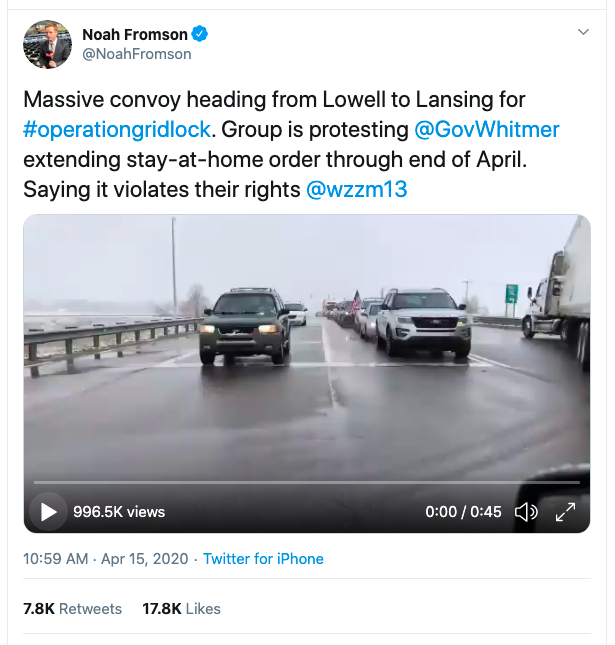615x645 pixels.
Task: Click the Twitter for iPhone source link
Action: tap(263, 559)
